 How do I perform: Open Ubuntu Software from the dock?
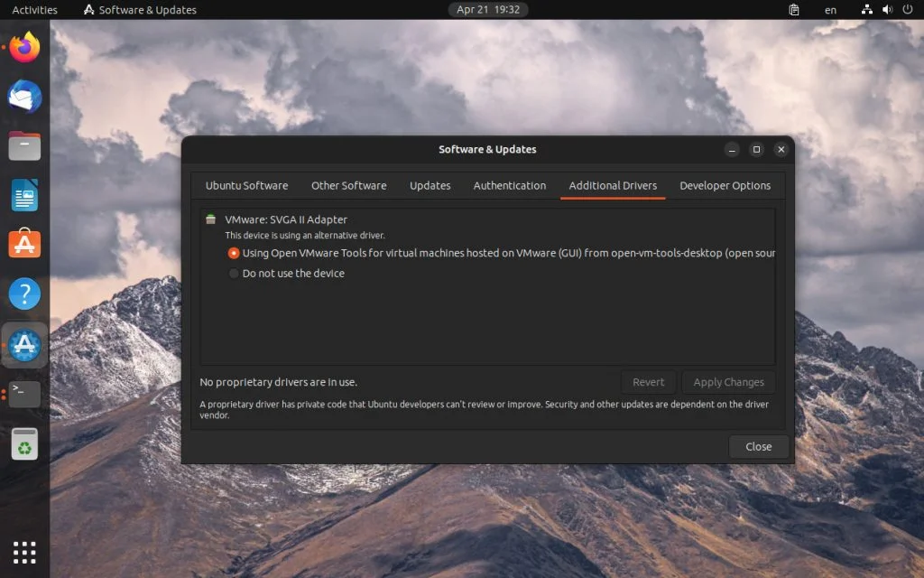pos(23,243)
